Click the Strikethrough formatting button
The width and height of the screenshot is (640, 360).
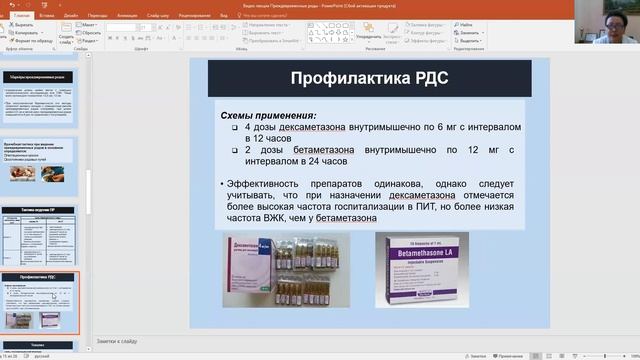point(140,38)
